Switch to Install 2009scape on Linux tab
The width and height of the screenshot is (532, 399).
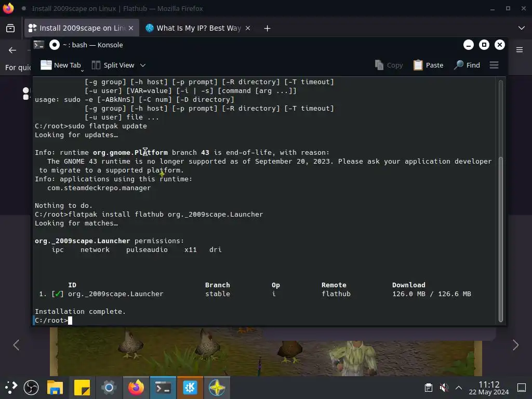click(x=82, y=28)
